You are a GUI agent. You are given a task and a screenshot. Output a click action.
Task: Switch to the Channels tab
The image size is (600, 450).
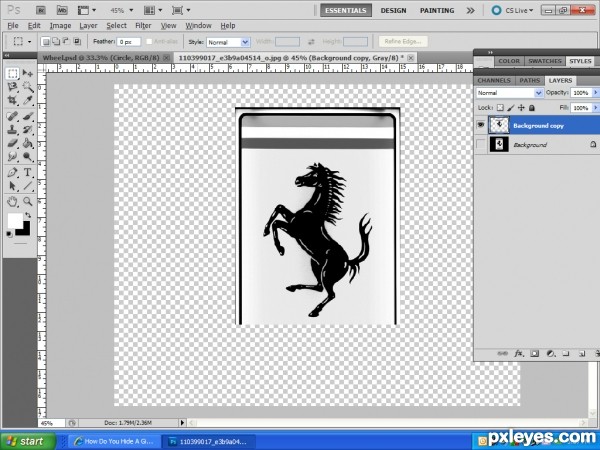click(x=494, y=80)
